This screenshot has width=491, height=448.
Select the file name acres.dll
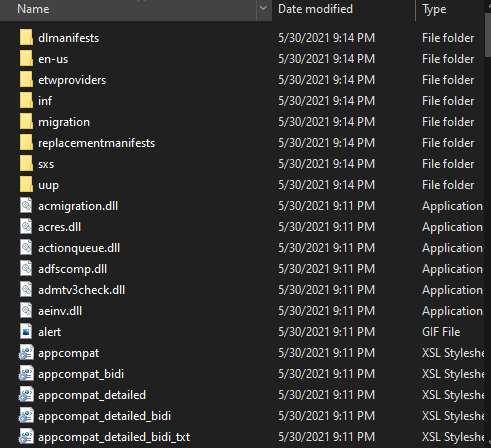59,227
